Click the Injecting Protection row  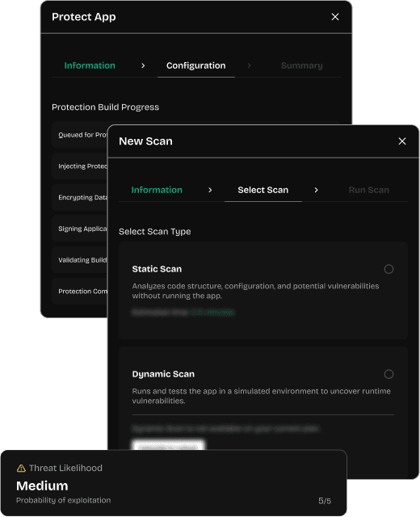click(x=80, y=166)
